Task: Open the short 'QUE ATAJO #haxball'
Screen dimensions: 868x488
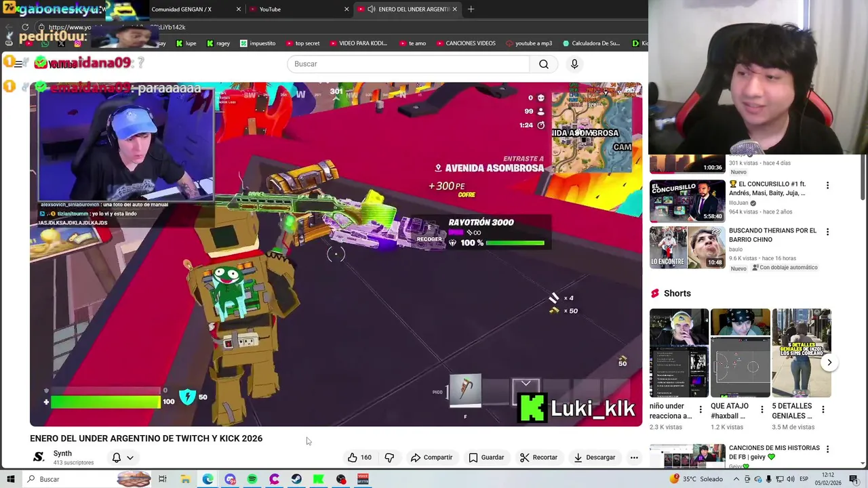Action: (x=740, y=353)
